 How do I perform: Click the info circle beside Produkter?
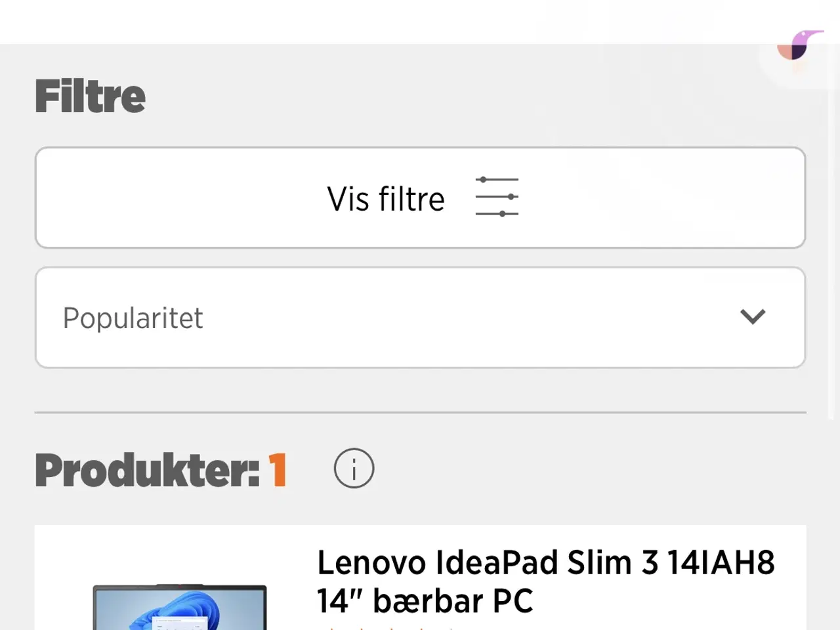tap(354, 469)
